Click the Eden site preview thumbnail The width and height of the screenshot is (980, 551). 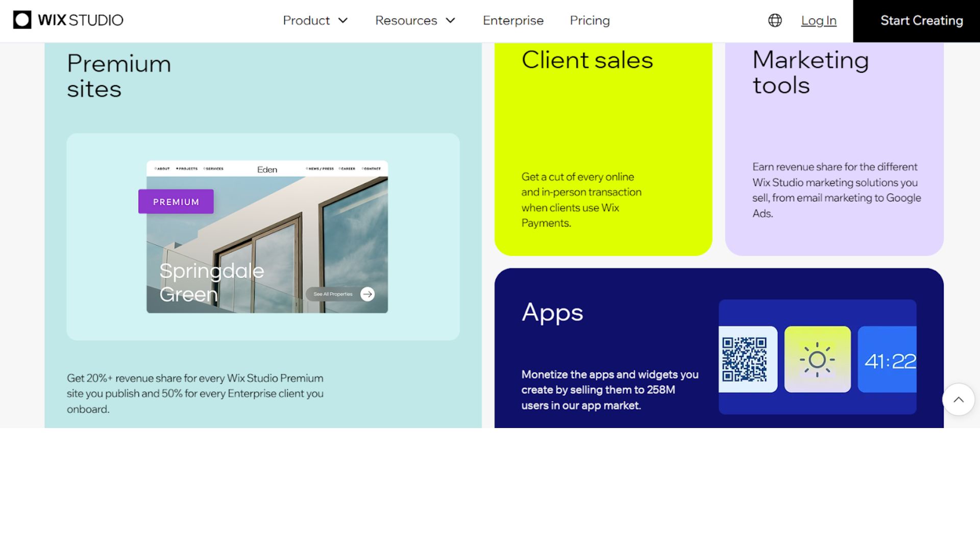tap(267, 237)
